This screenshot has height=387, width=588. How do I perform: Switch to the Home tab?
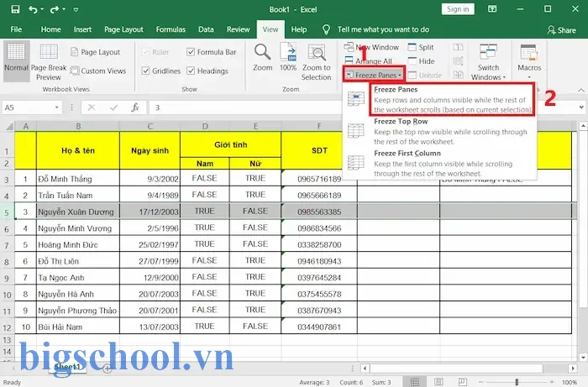coord(50,29)
